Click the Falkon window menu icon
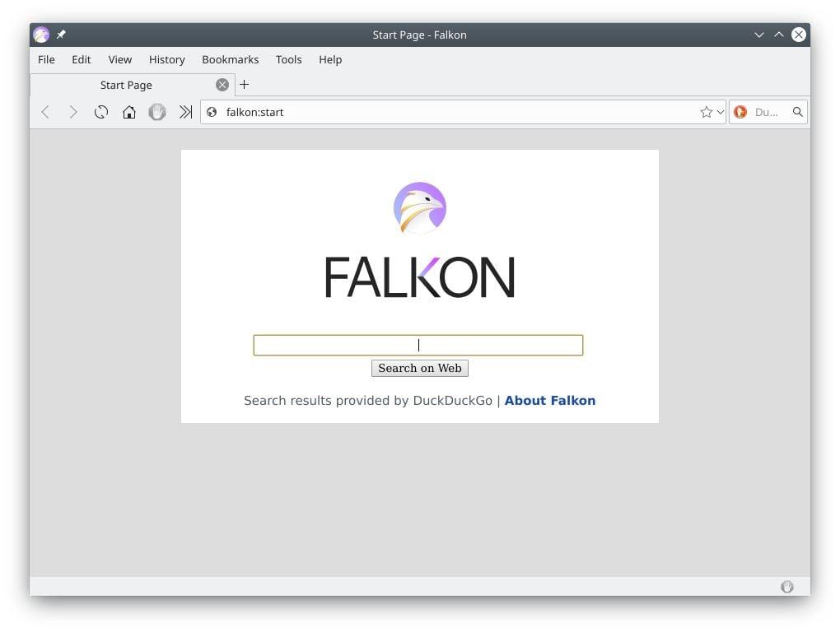Viewport: 840px width, 632px height. point(41,35)
